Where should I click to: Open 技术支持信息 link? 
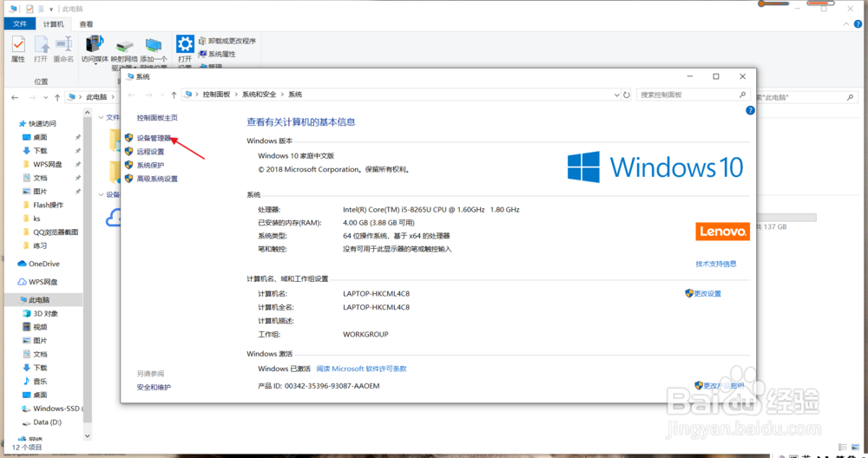(716, 264)
